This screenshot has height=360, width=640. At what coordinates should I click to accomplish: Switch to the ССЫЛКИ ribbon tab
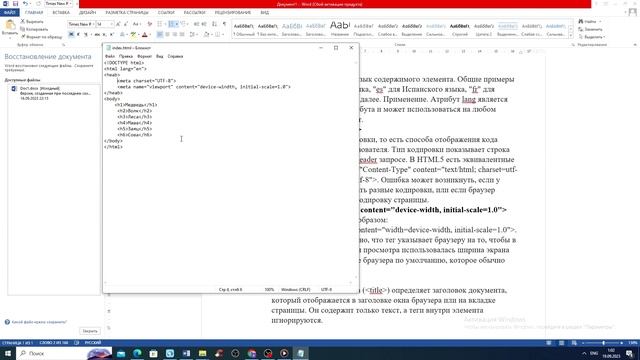click(166, 13)
